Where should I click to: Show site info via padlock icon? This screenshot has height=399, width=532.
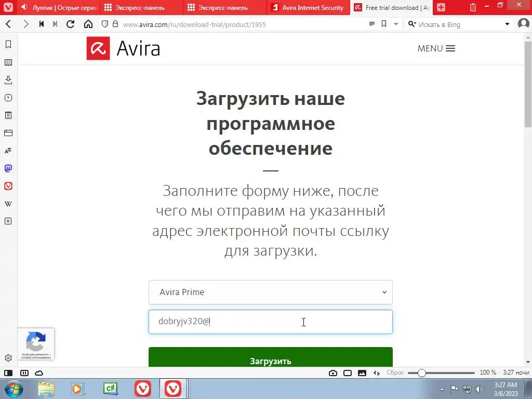click(x=115, y=24)
